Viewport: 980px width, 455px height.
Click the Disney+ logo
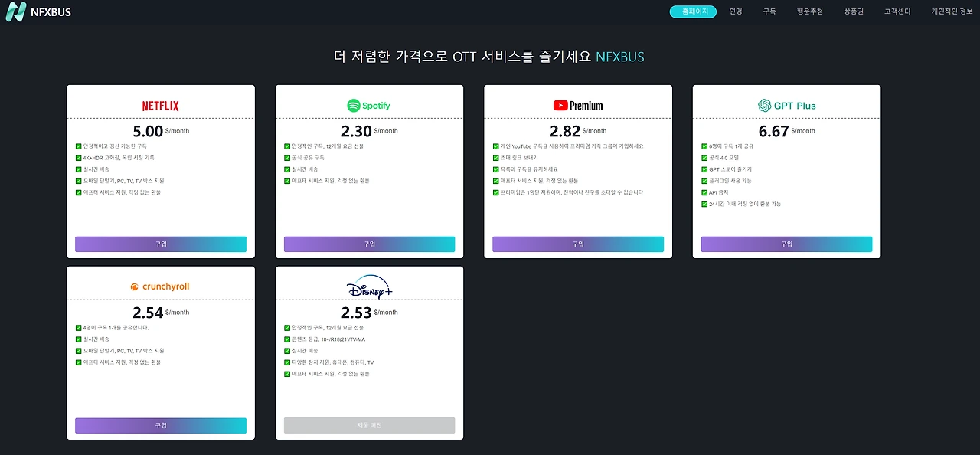pyautogui.click(x=369, y=287)
